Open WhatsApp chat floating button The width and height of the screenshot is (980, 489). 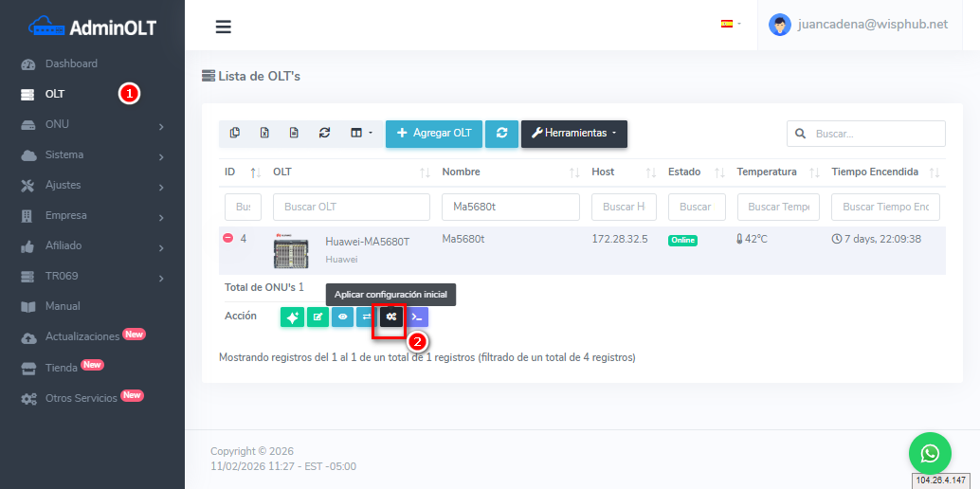click(x=930, y=453)
